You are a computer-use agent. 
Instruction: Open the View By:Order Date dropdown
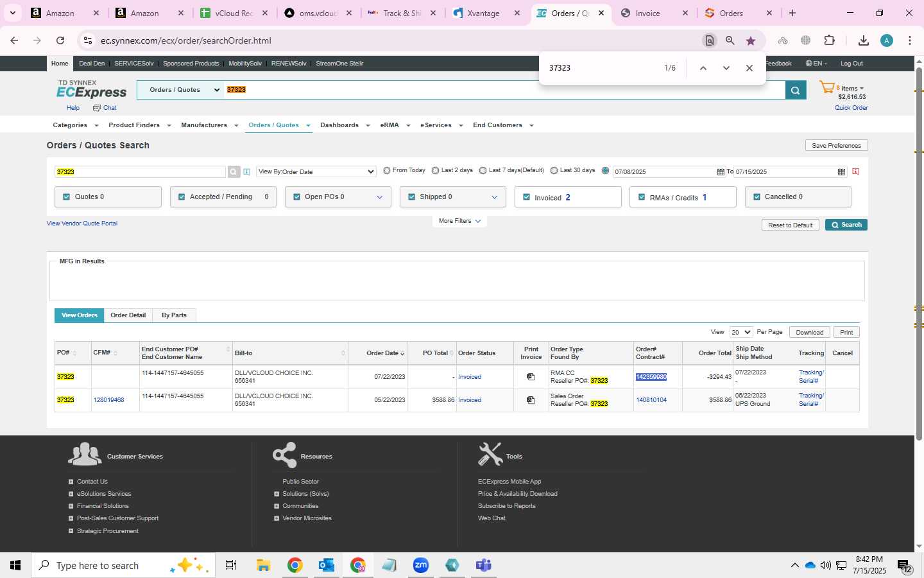click(x=316, y=171)
